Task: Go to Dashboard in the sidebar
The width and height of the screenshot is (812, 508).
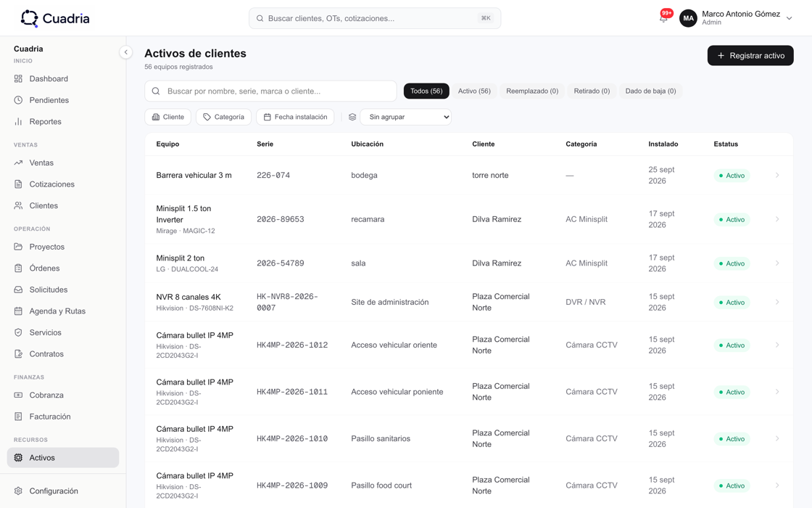Action: (x=62, y=79)
